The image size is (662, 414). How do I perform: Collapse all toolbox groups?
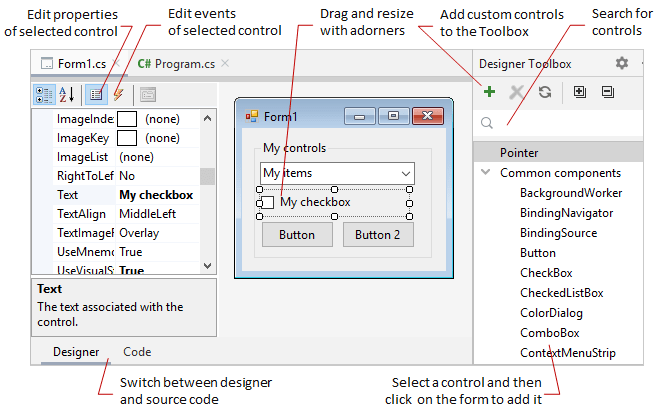coord(607,92)
